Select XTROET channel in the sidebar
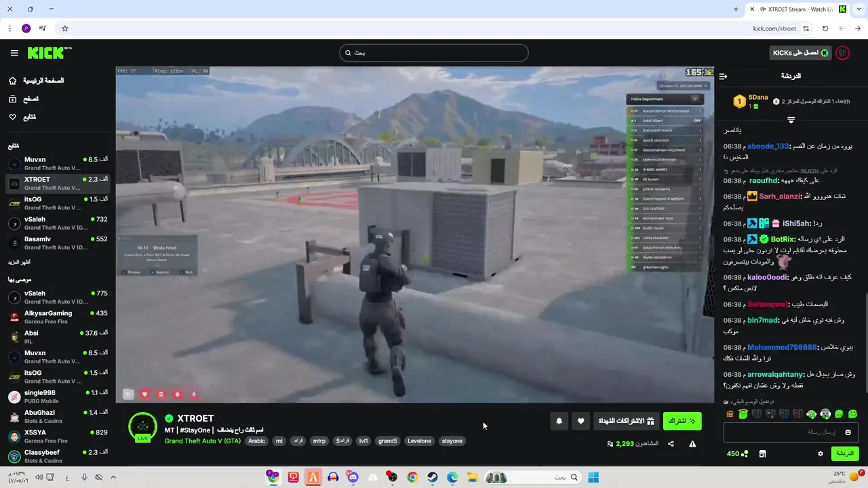This screenshot has width=868, height=488. 57,183
